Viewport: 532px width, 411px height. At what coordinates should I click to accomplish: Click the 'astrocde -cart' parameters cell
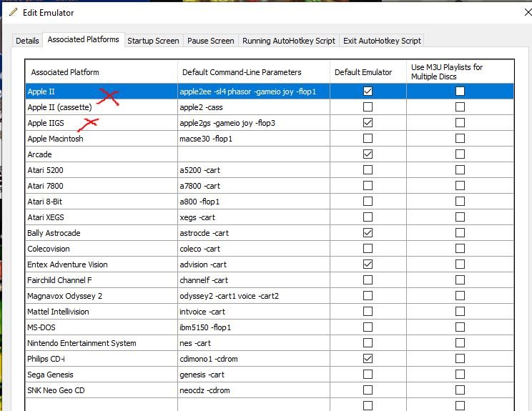(253, 233)
